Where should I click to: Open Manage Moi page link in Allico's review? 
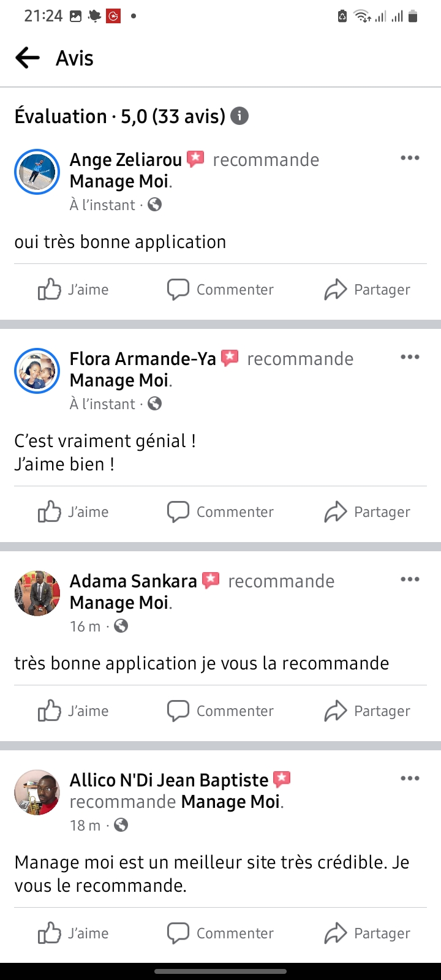point(231,802)
